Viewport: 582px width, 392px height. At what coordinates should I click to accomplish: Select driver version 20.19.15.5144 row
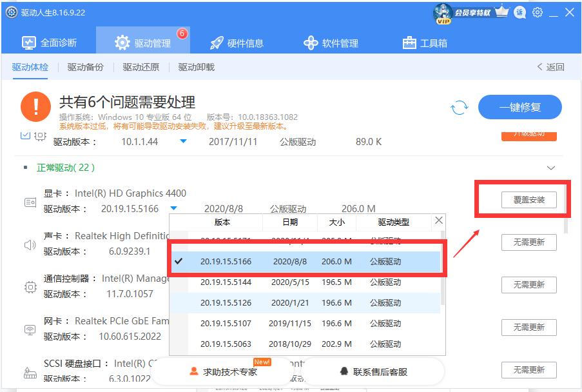click(x=305, y=282)
